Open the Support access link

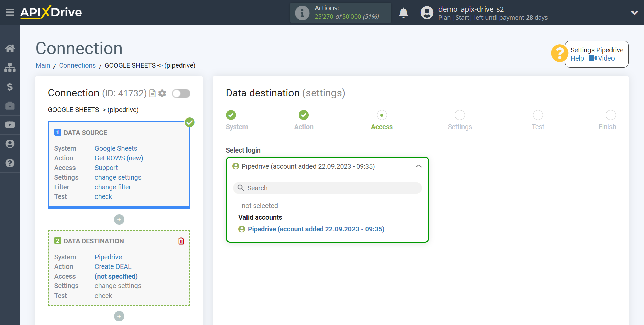coord(106,168)
